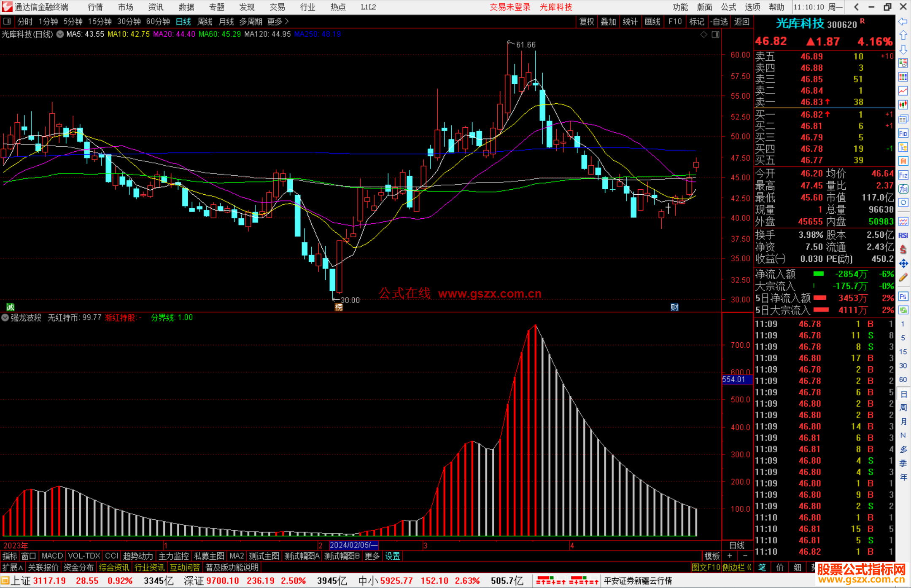Image resolution: width=911 pixels, height=588 pixels.
Task: Toggle 侧边栏 sidebar visibility at bottom
Action: coord(737,567)
